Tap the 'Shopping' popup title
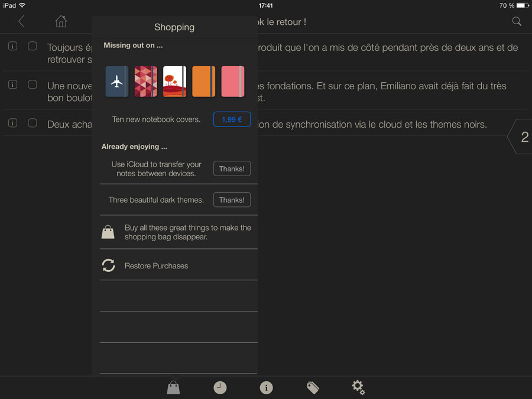The image size is (532, 399). (174, 27)
